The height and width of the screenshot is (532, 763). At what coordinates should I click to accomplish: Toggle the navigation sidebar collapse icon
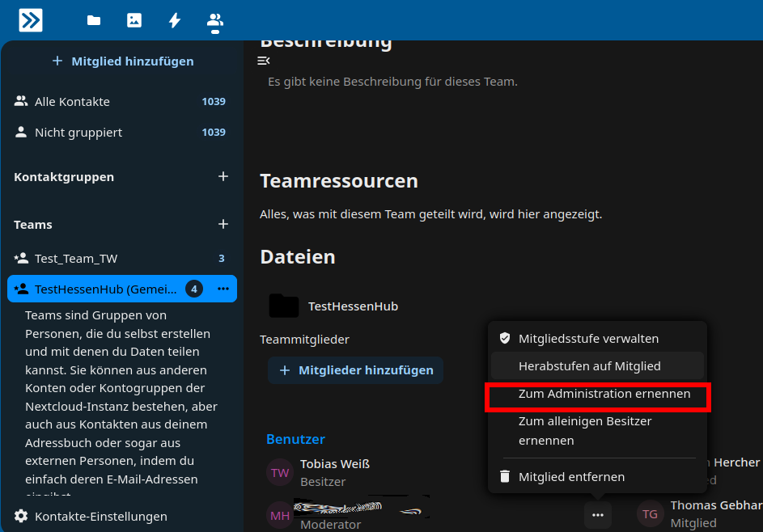pos(263,61)
